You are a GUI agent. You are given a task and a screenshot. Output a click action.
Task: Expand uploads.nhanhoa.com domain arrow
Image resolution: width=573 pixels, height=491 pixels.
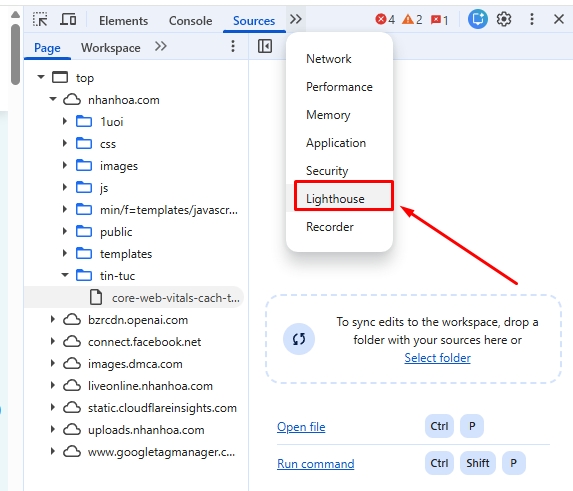tap(53, 429)
